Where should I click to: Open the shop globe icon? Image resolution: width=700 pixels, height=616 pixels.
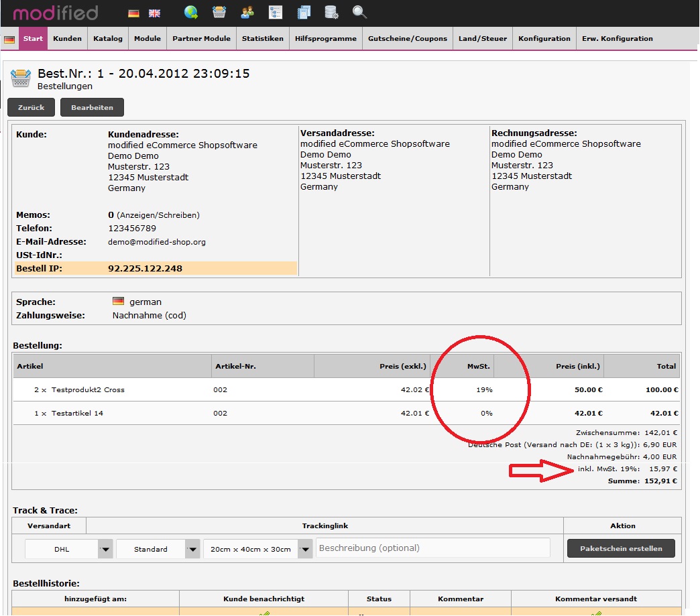click(191, 12)
